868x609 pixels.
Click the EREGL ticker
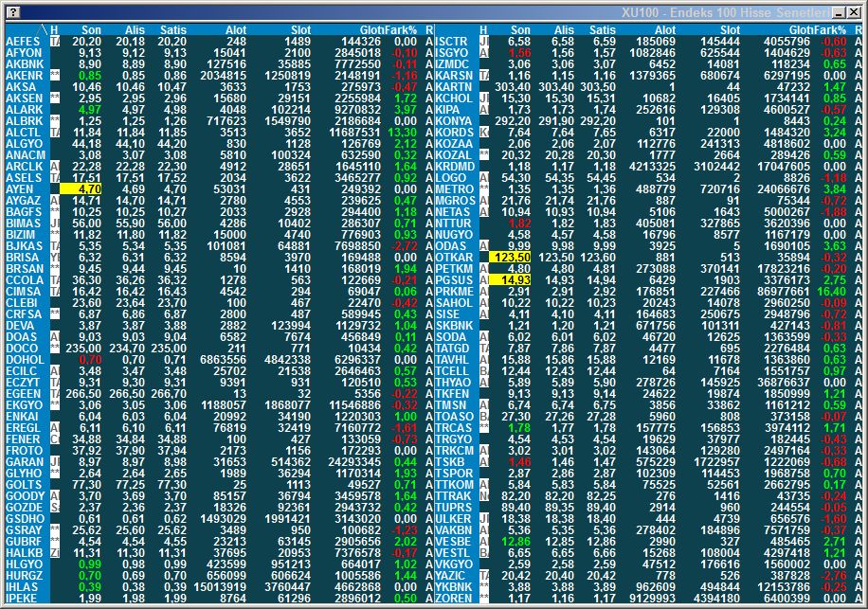click(23, 428)
